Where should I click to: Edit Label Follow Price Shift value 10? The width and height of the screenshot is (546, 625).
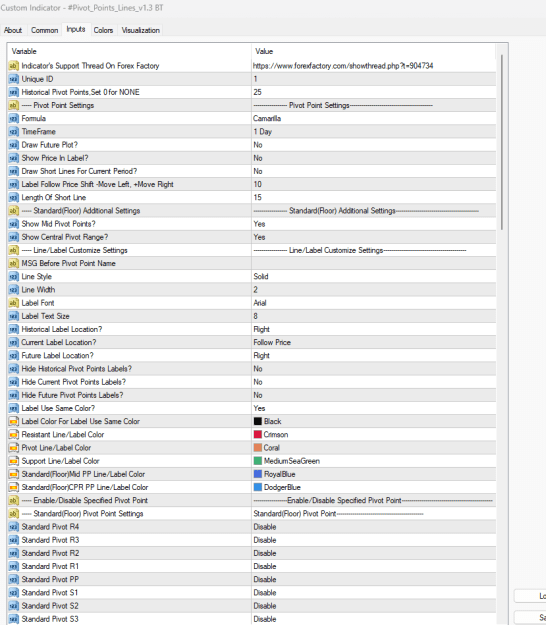tap(374, 184)
